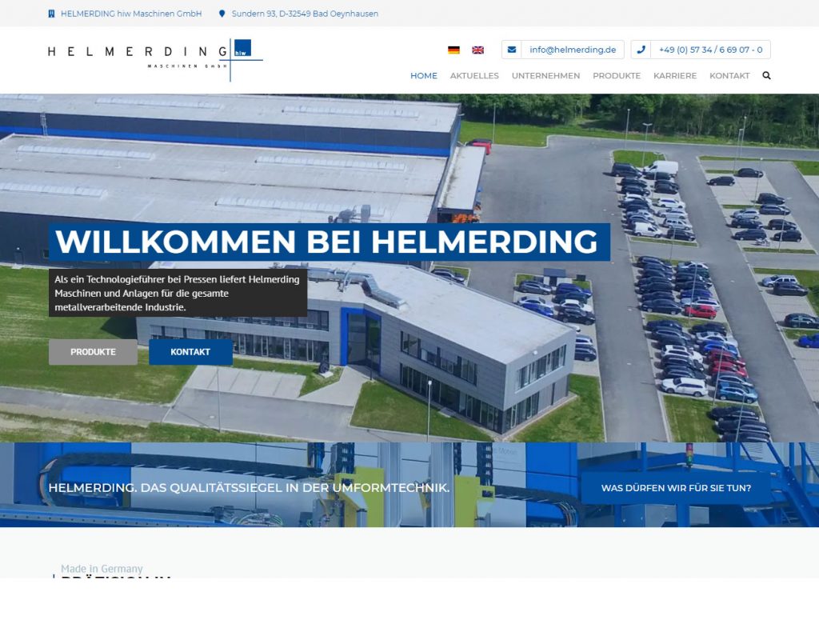
Task: Click the 'HELMERDING. DAS QUALITÄTSSIEGEL IN DER UMFORMTECHNIK.' slogan
Action: (249, 488)
